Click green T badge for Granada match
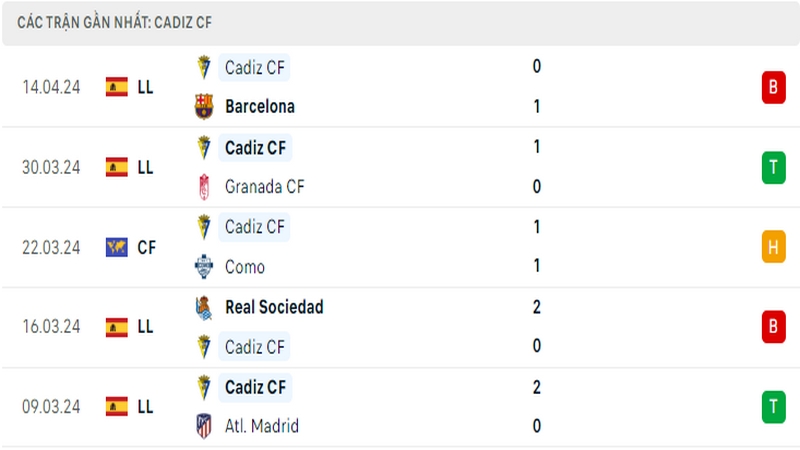Image resolution: width=800 pixels, height=450 pixels. tap(773, 167)
